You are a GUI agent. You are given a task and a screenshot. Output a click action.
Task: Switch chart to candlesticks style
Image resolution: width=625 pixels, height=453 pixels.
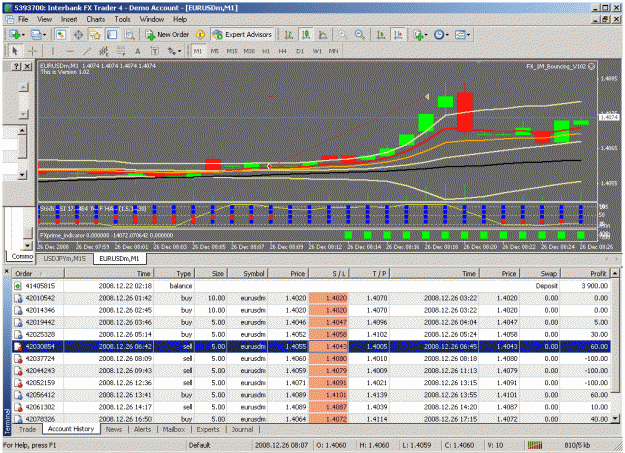[306, 35]
